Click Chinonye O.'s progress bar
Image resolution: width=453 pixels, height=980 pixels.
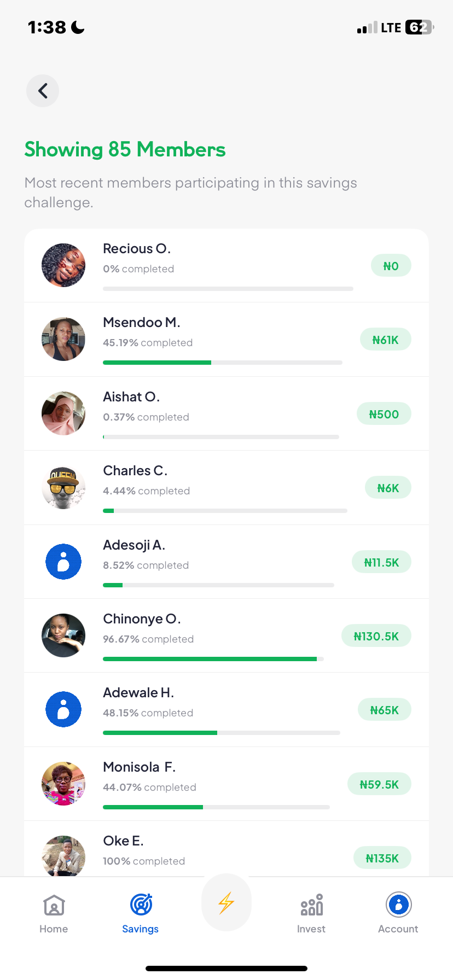(x=213, y=659)
